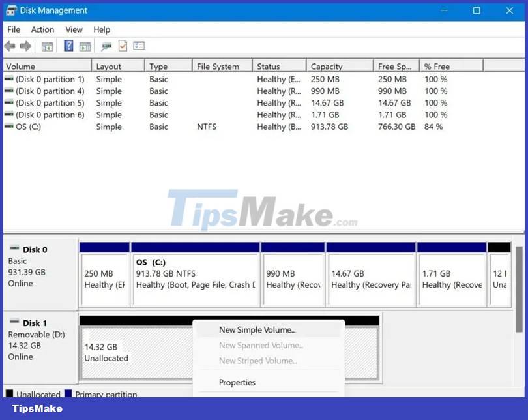Open the View menu
The width and height of the screenshot is (528, 420).
(74, 29)
